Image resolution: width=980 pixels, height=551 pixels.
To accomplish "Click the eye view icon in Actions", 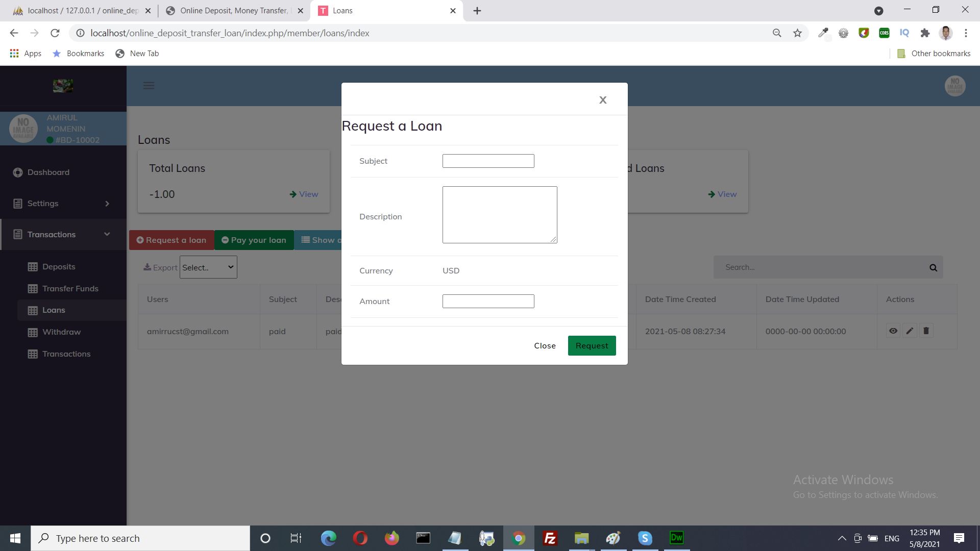I will point(893,331).
